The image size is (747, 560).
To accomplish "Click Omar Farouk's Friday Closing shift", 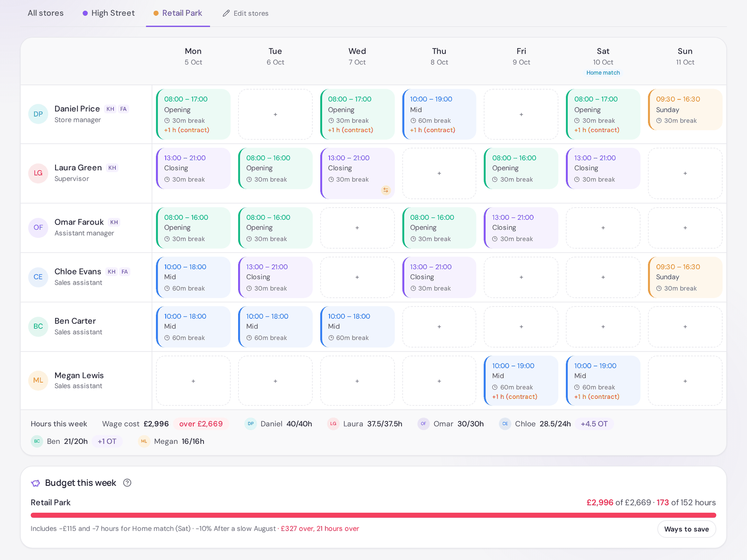I will (521, 228).
